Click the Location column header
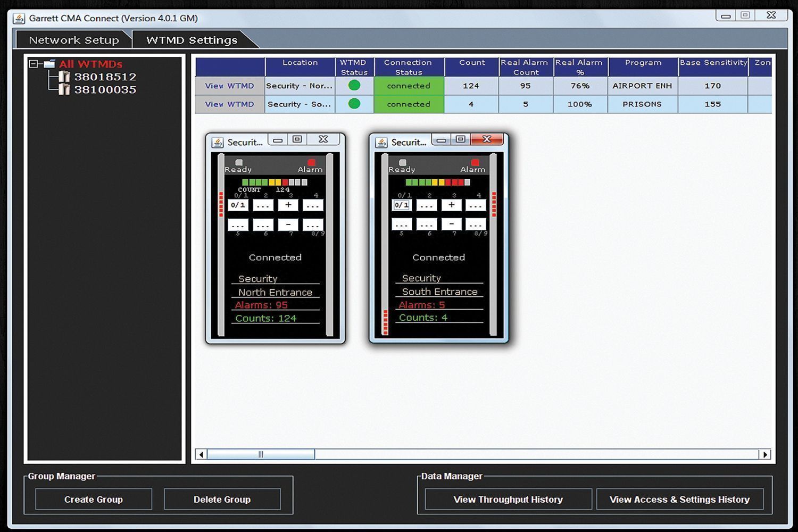This screenshot has width=798, height=532. pyautogui.click(x=300, y=67)
